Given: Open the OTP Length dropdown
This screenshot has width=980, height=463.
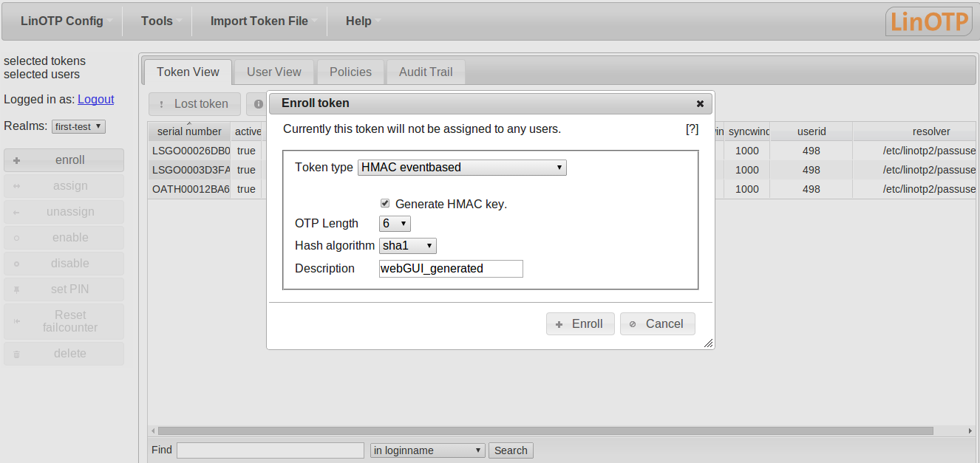Looking at the screenshot, I should 395,224.
